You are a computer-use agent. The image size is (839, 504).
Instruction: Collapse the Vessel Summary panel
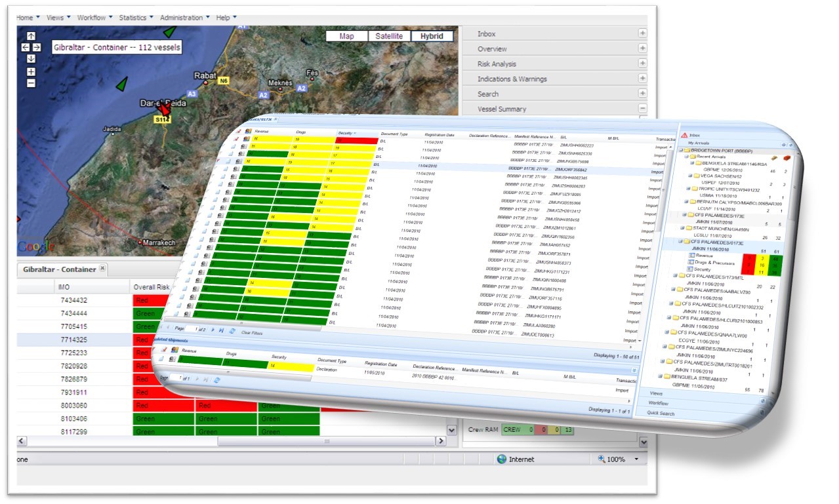643,109
